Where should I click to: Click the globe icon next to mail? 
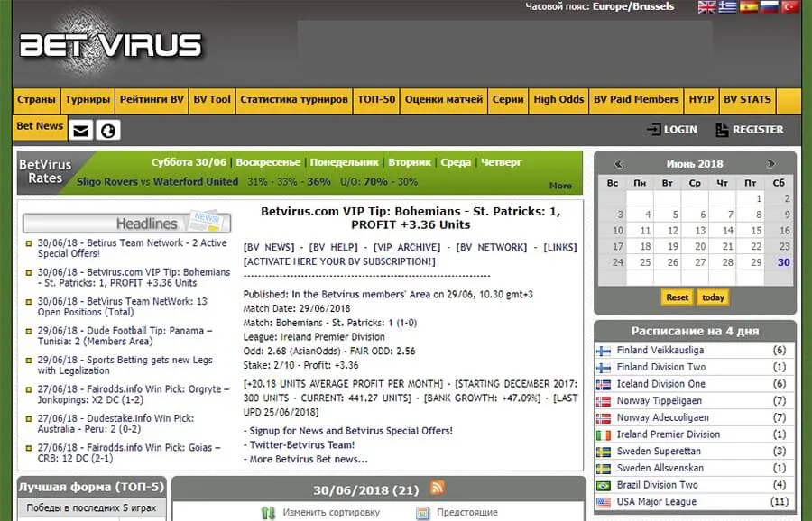pos(107,131)
